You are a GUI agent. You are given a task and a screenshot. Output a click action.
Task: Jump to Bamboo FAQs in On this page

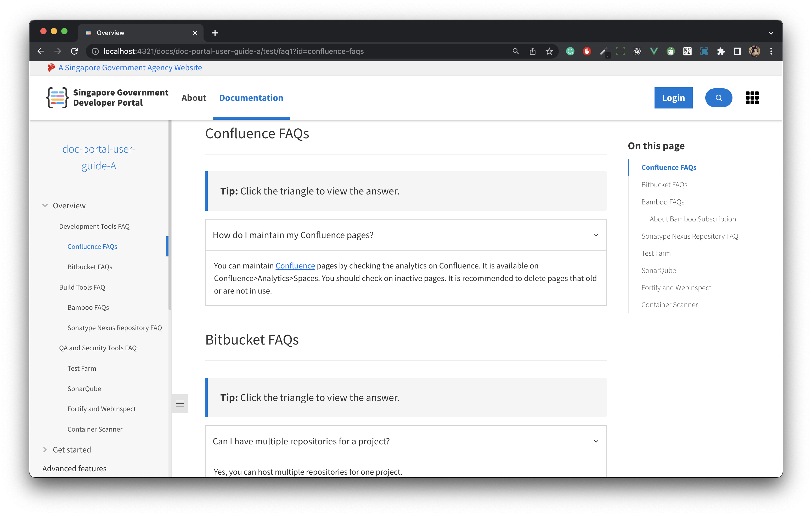pyautogui.click(x=663, y=202)
